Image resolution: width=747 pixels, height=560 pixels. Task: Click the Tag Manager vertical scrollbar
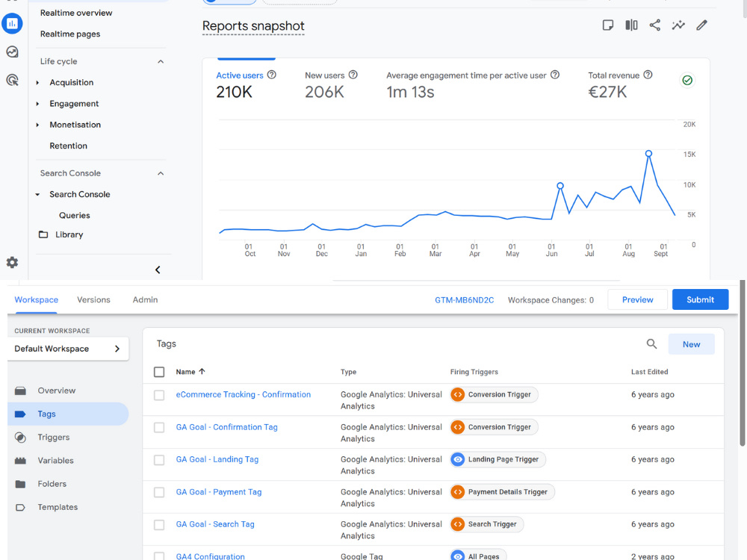742,363
